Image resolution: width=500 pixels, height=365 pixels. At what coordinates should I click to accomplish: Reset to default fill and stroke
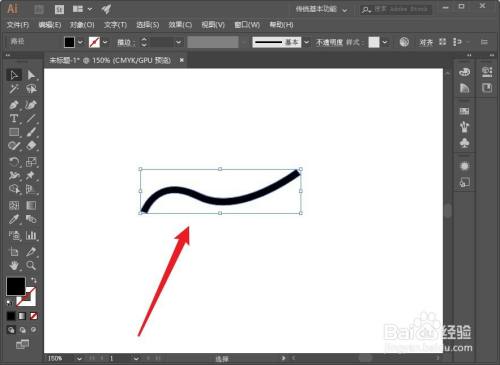click(x=10, y=303)
